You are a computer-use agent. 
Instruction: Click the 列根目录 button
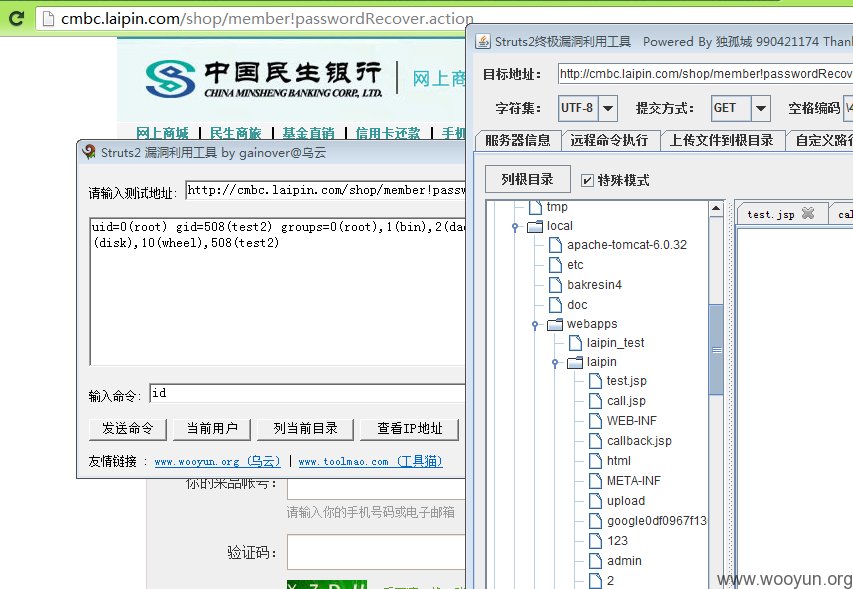click(x=527, y=179)
